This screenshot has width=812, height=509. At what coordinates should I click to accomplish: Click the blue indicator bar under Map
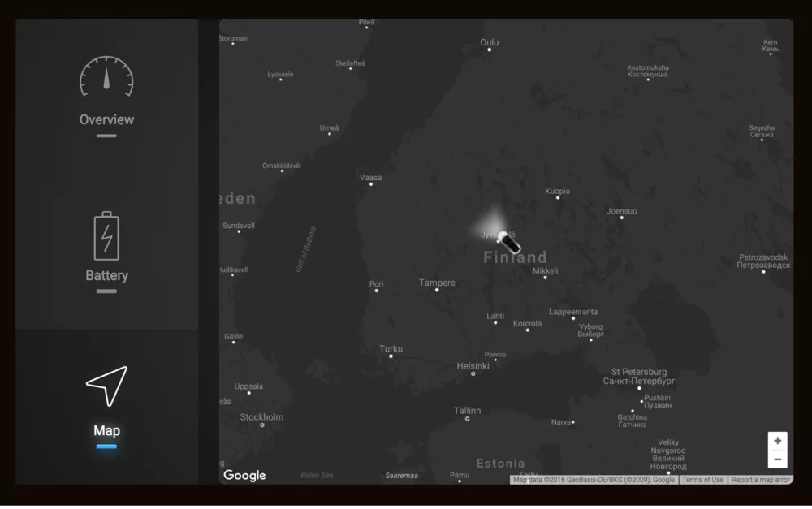click(106, 446)
